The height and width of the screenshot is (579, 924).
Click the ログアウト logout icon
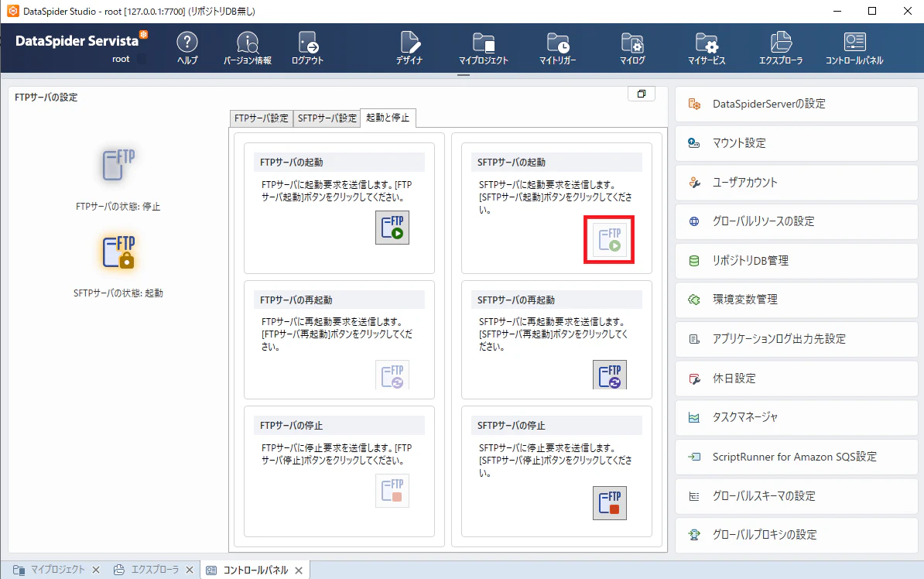tap(307, 48)
